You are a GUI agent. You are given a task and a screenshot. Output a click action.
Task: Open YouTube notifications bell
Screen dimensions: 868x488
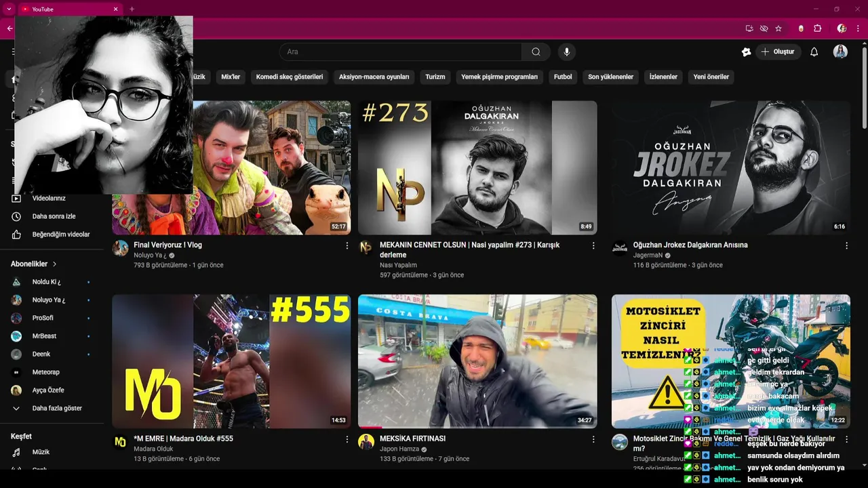coord(814,52)
